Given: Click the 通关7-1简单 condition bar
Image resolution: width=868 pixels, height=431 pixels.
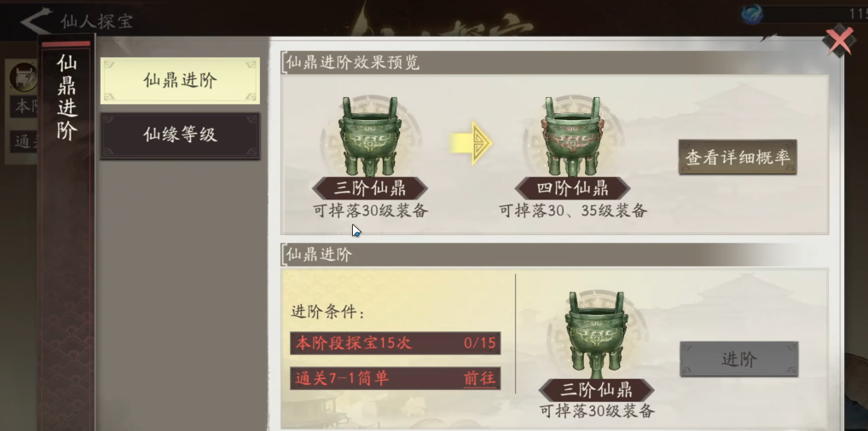Looking at the screenshot, I should pos(396,378).
